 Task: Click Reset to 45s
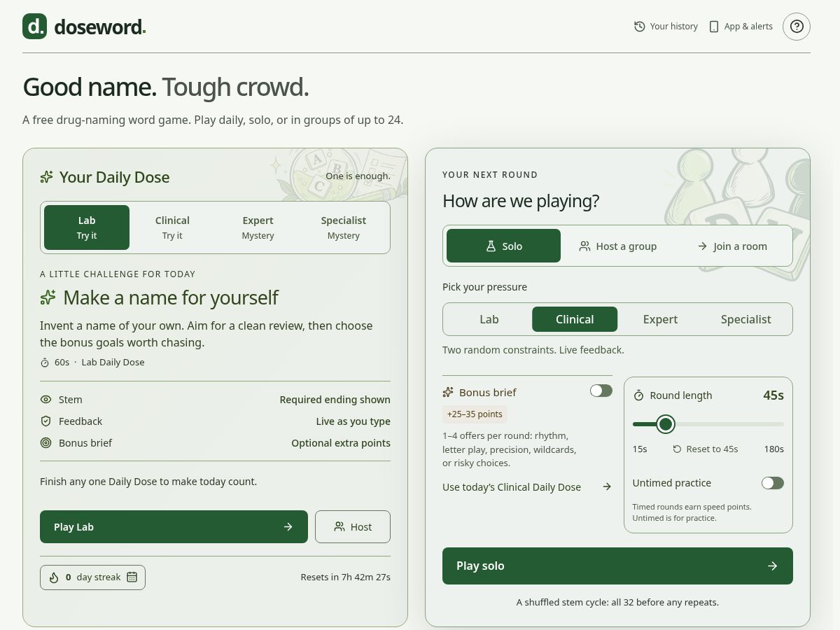tap(706, 449)
